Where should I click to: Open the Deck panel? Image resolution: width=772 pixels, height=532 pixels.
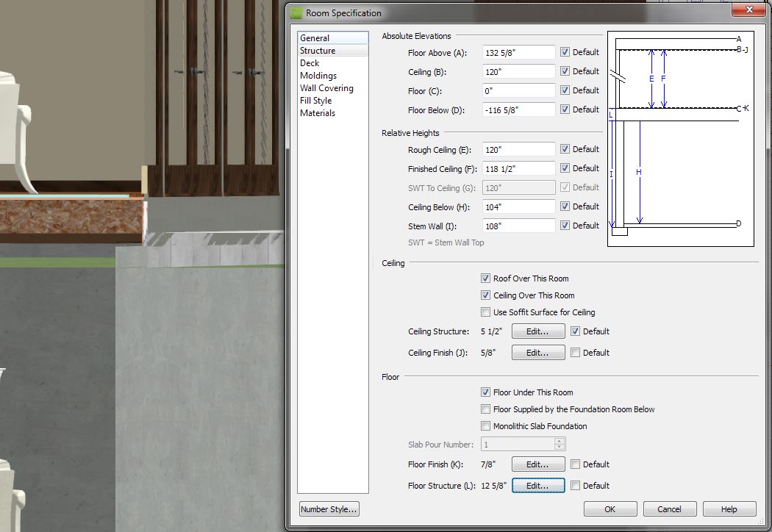[x=310, y=63]
